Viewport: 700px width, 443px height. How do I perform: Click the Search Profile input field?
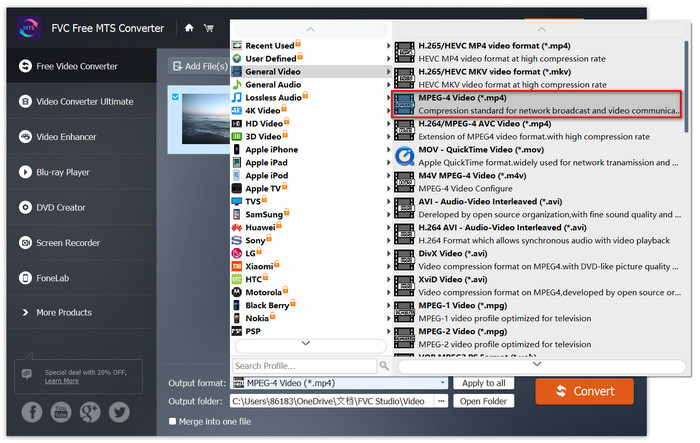[x=304, y=366]
